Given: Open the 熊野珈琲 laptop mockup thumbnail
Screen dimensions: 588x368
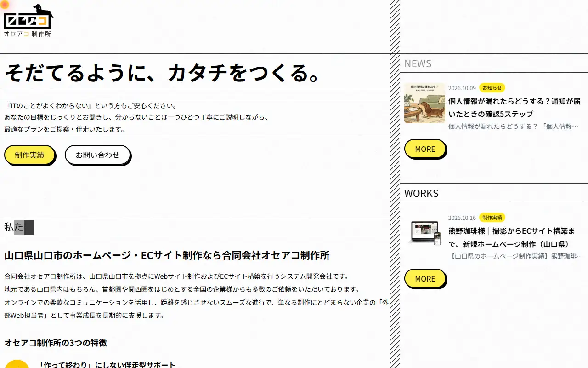Looking at the screenshot, I should pos(424,232).
